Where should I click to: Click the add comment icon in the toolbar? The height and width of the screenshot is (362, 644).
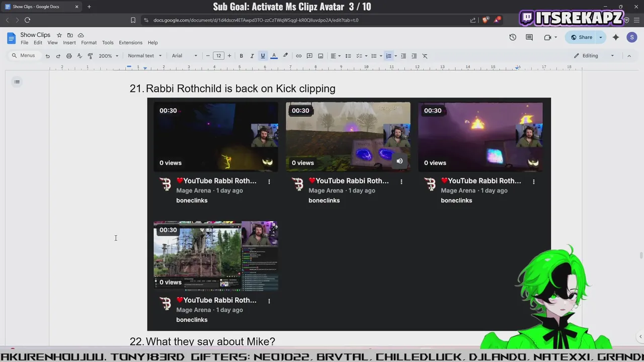[x=309, y=56]
